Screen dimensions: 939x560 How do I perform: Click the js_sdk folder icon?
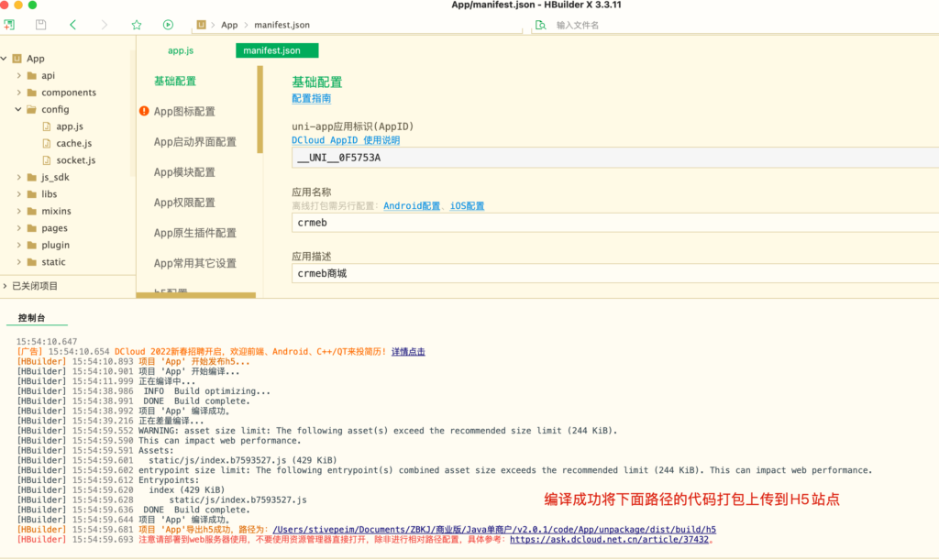[x=32, y=177]
